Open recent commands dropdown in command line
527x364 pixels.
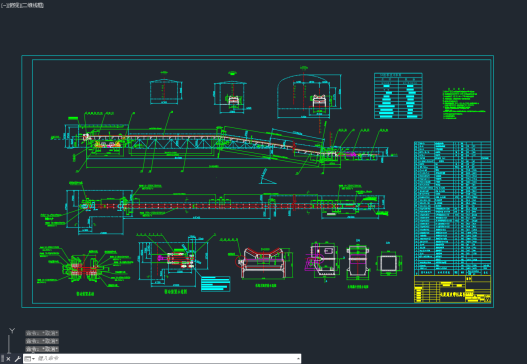(x=29, y=359)
